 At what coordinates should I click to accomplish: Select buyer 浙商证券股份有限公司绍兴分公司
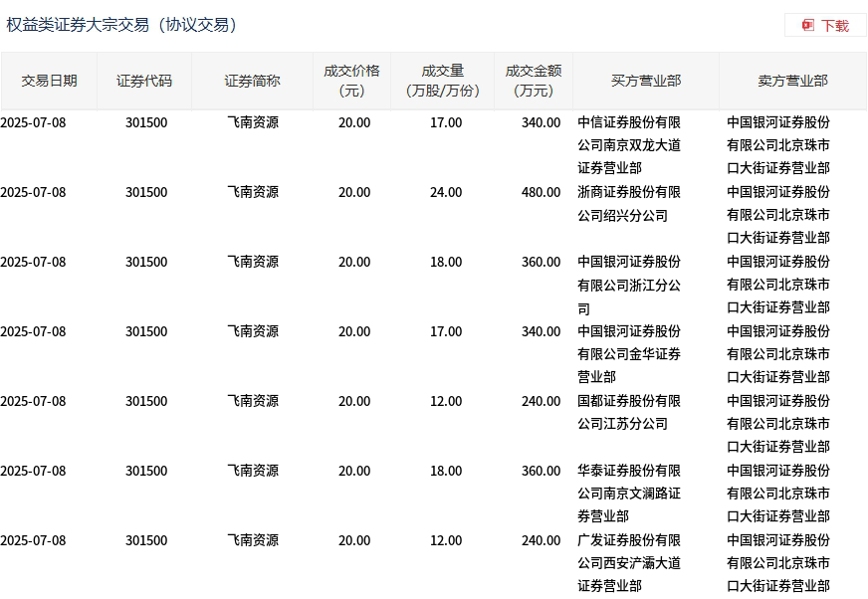coord(629,204)
